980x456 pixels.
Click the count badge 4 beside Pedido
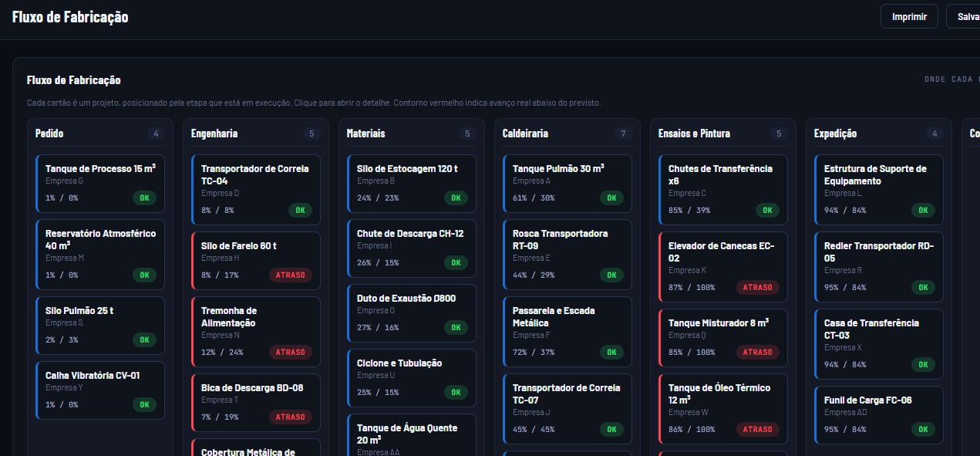(x=156, y=133)
